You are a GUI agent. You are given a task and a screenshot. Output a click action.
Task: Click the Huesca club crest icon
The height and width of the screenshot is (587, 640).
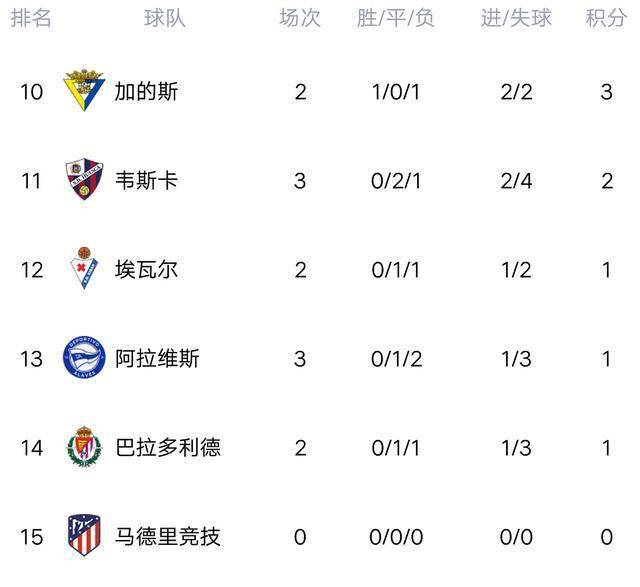click(84, 180)
